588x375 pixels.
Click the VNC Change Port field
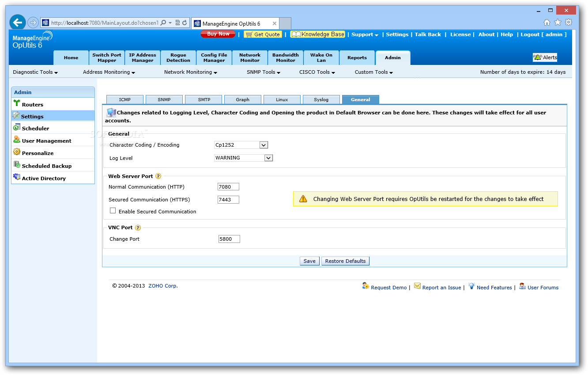tap(229, 239)
